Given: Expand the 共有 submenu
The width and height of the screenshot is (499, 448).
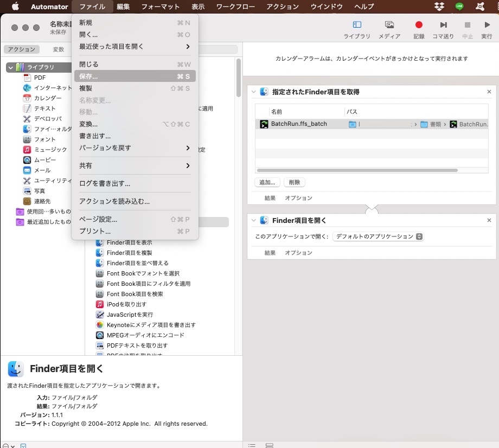Looking at the screenshot, I should 135,165.
